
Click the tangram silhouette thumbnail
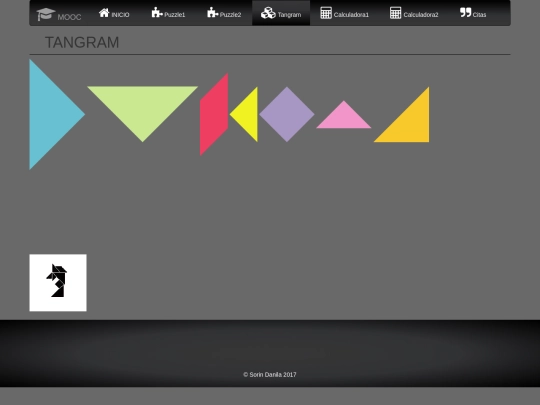pos(58,283)
